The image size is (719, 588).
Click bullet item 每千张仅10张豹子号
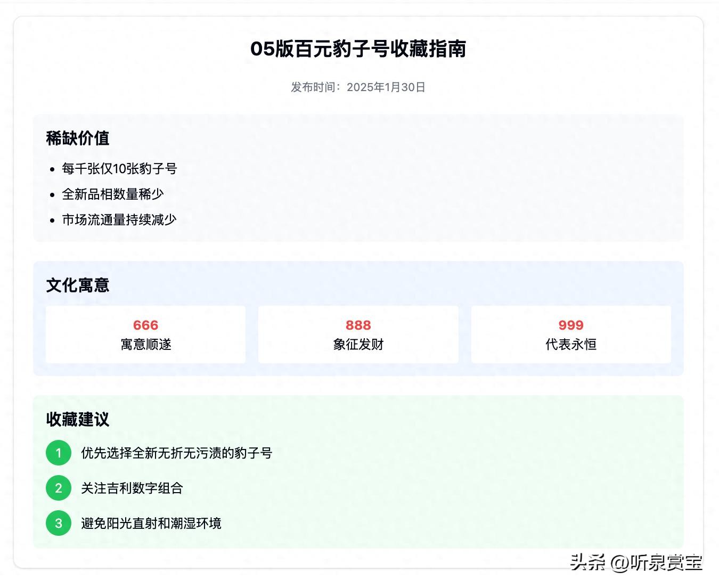pyautogui.click(x=119, y=169)
